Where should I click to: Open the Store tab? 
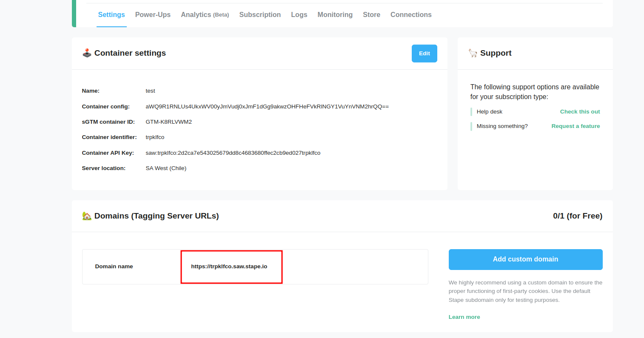click(x=371, y=14)
